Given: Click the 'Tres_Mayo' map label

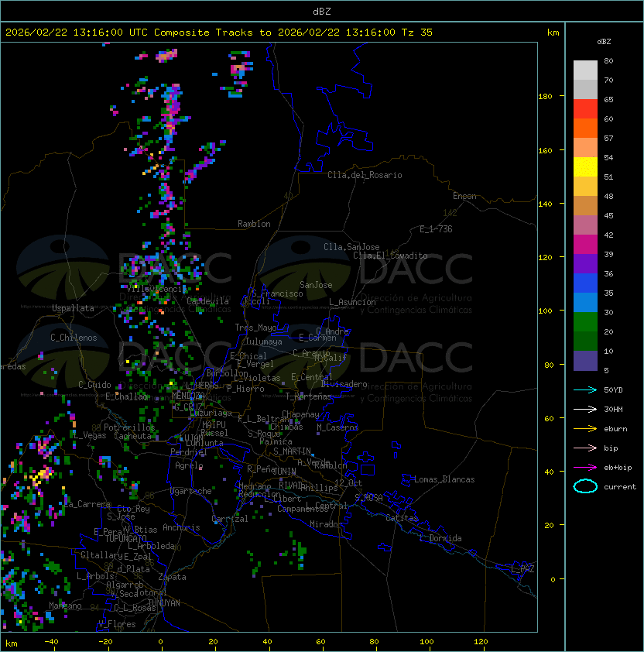Looking at the screenshot, I should 255,328.
